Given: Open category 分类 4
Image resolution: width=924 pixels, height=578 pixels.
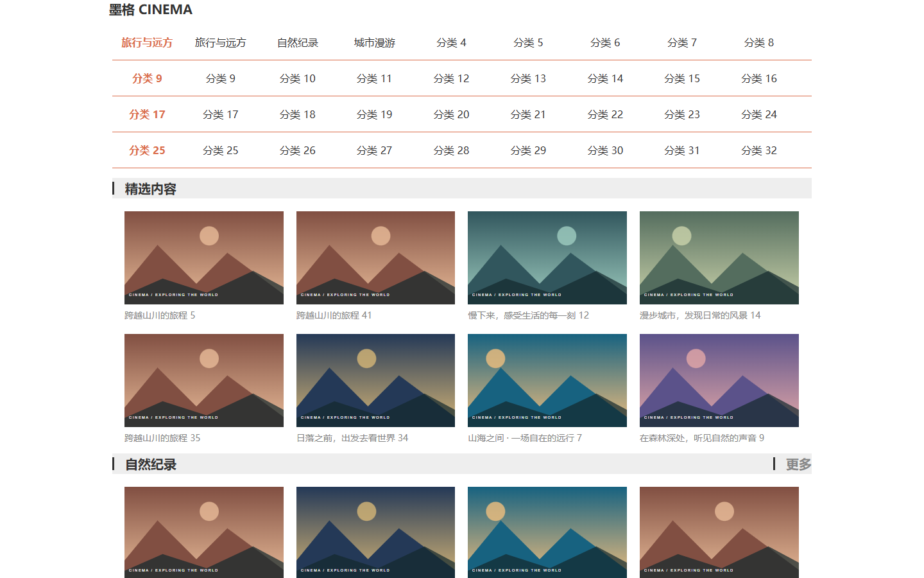Looking at the screenshot, I should pos(451,42).
